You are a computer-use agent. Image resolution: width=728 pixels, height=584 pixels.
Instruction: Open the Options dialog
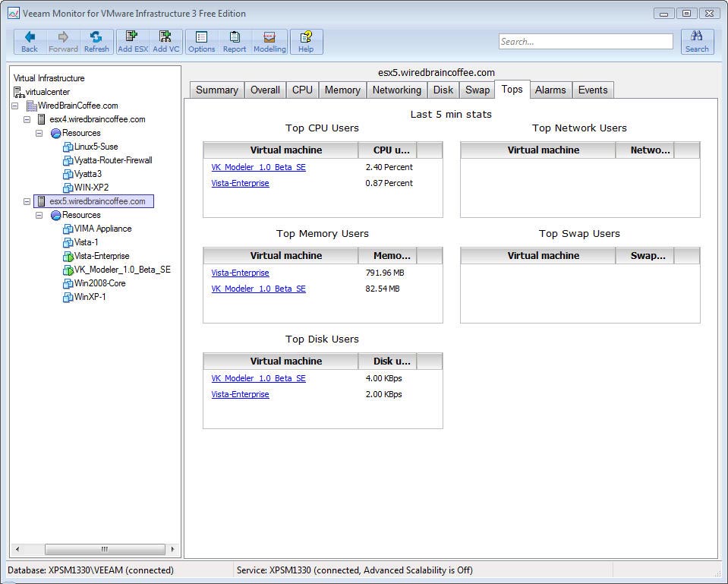click(x=202, y=42)
